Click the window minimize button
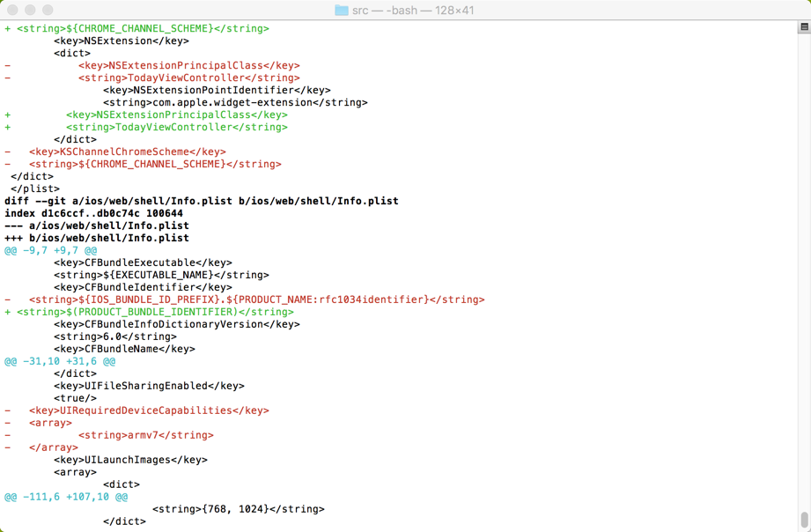 [30, 11]
